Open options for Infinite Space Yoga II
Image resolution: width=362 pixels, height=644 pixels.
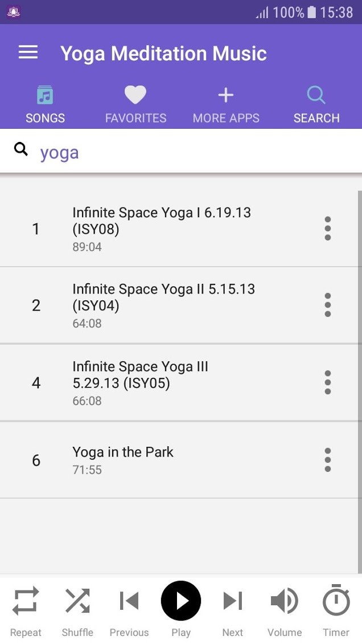click(327, 305)
